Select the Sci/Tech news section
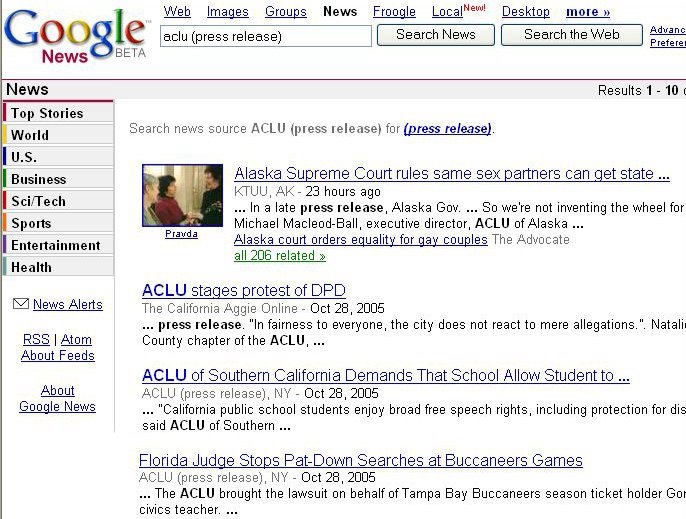 58,201
